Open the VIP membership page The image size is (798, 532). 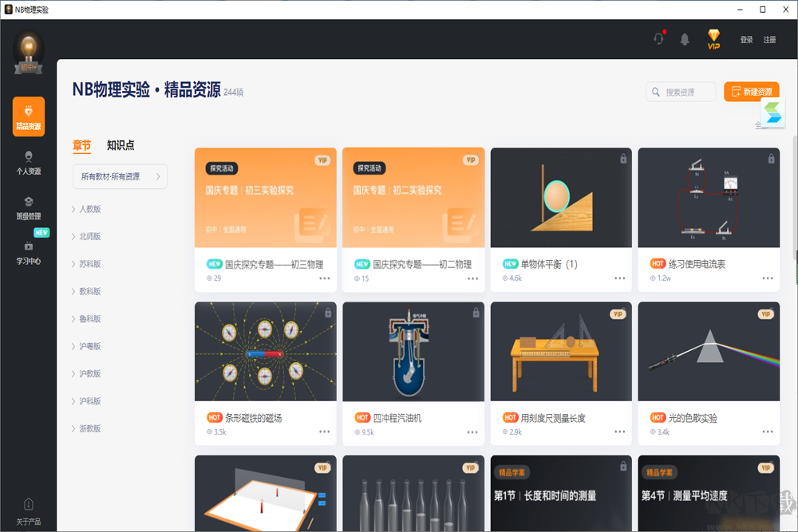tap(713, 38)
